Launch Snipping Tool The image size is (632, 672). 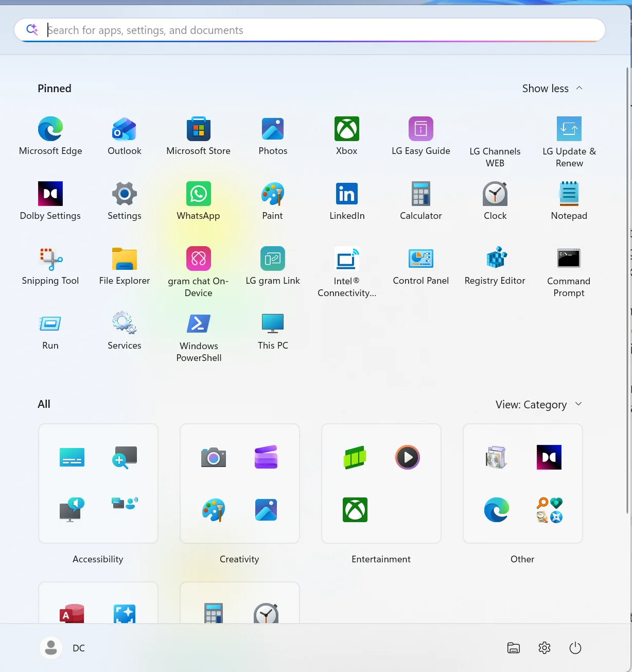point(50,267)
